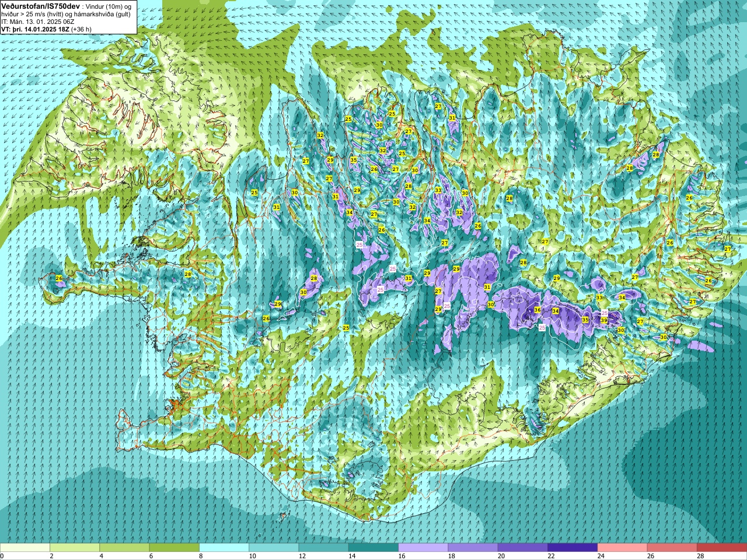Click the 14–16 m/s dark teal legend swatch

point(373,548)
